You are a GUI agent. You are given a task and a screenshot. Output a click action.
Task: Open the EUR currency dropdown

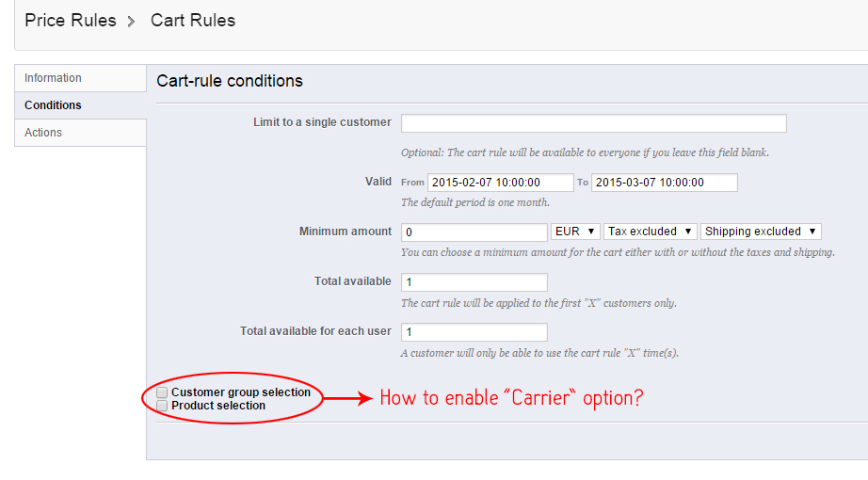pyautogui.click(x=576, y=232)
